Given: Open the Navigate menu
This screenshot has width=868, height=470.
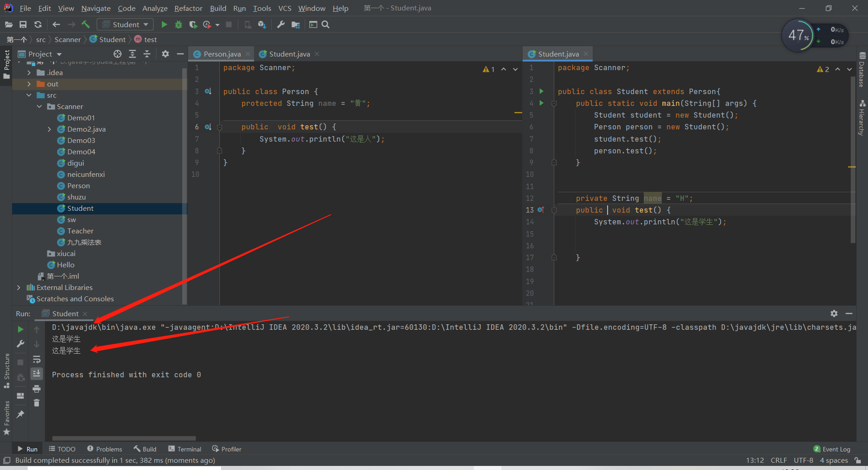Looking at the screenshot, I should [x=96, y=8].
